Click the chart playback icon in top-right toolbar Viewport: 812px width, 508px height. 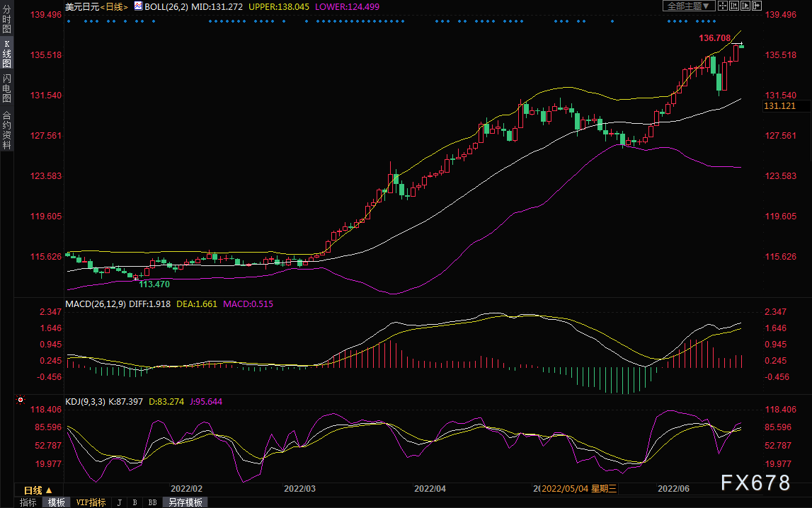pos(746,6)
